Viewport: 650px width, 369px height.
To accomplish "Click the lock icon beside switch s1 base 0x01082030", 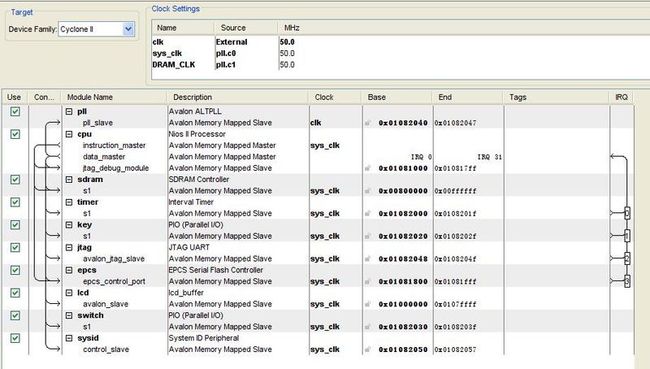I will pos(367,327).
